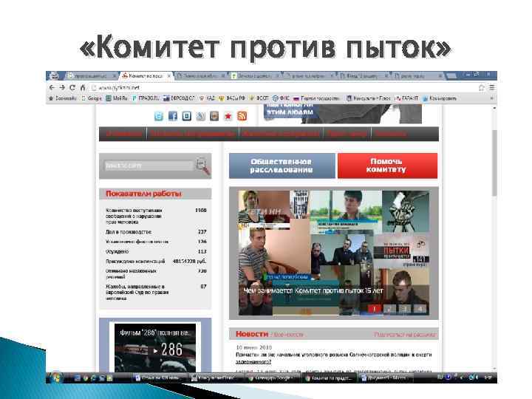Open the Word document taskbar button

click(385, 378)
